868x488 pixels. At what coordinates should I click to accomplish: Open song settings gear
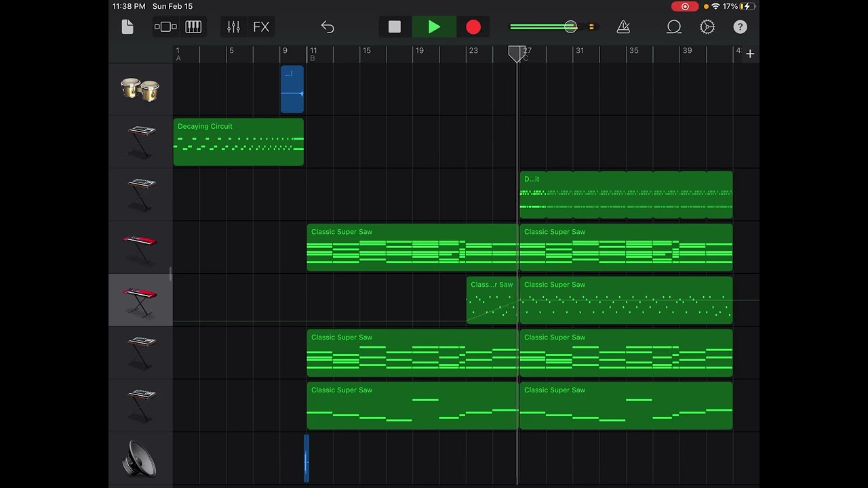coord(707,27)
